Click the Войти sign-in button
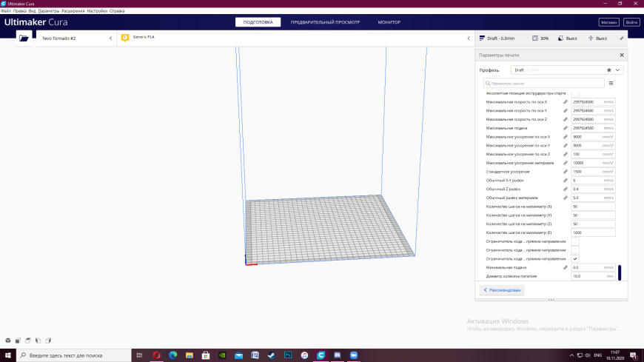 tap(631, 22)
